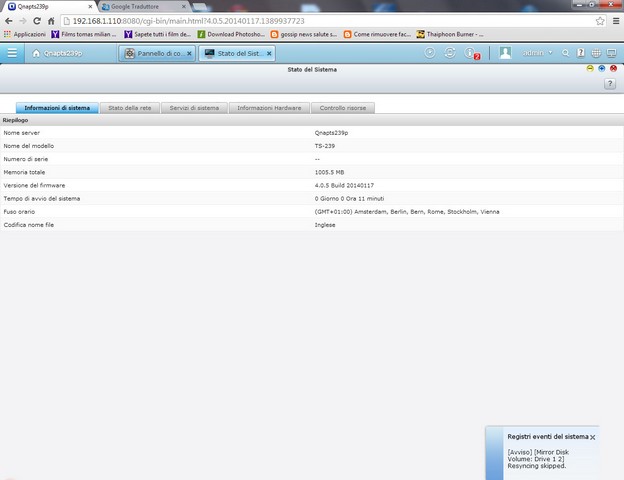Dismiss the Registri eventi del sistema notification

tap(593, 437)
